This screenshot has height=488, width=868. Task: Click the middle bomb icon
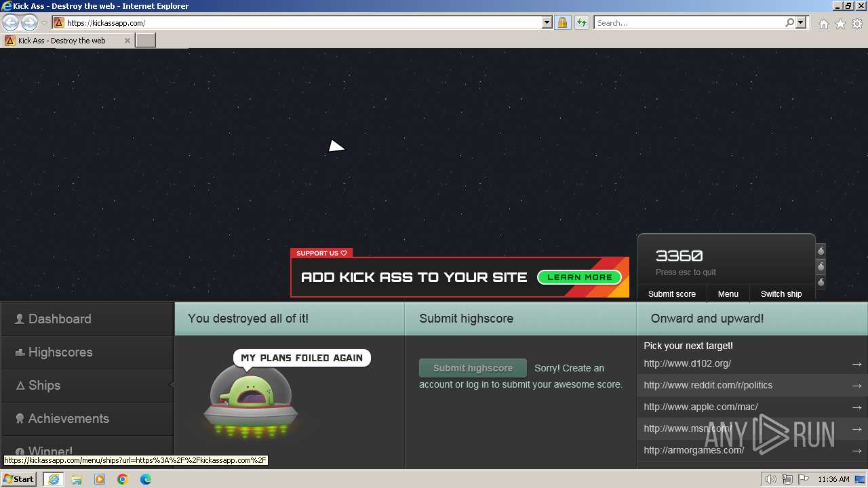pyautogui.click(x=821, y=266)
